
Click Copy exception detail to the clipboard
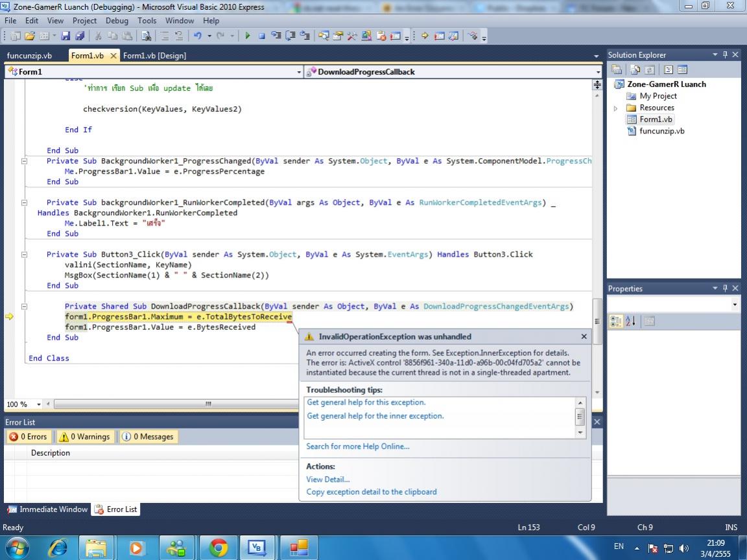[371, 492]
